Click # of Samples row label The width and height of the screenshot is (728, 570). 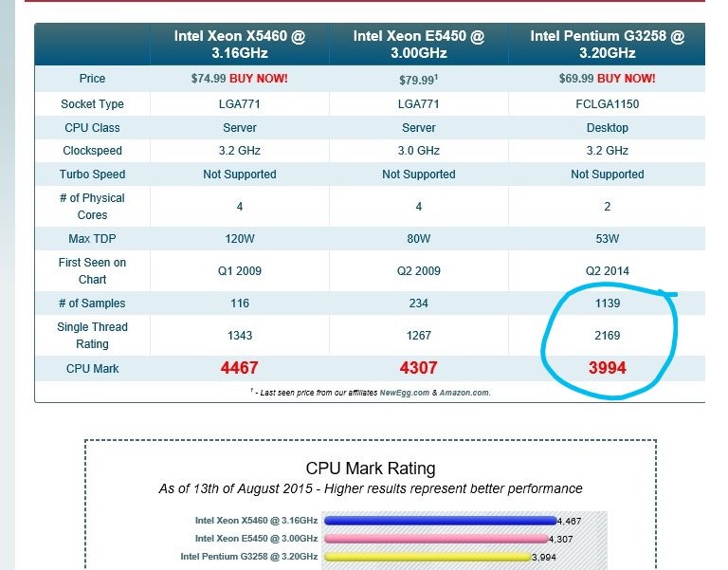click(x=92, y=303)
